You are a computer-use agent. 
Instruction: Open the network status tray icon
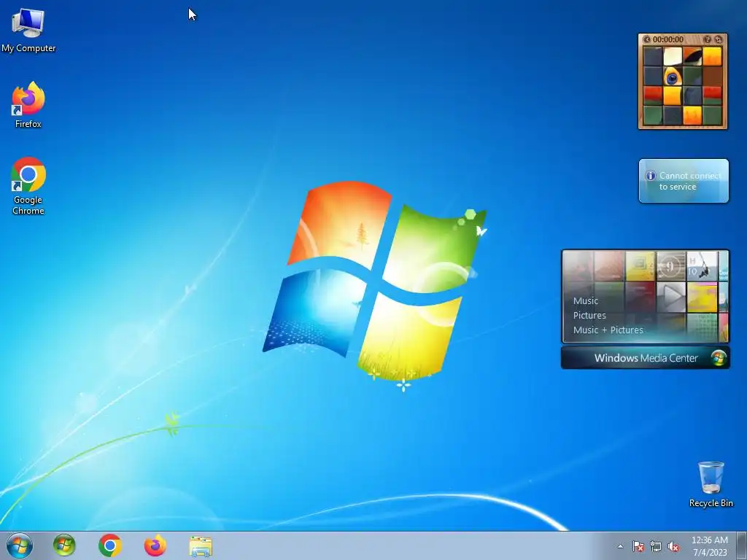[656, 546]
